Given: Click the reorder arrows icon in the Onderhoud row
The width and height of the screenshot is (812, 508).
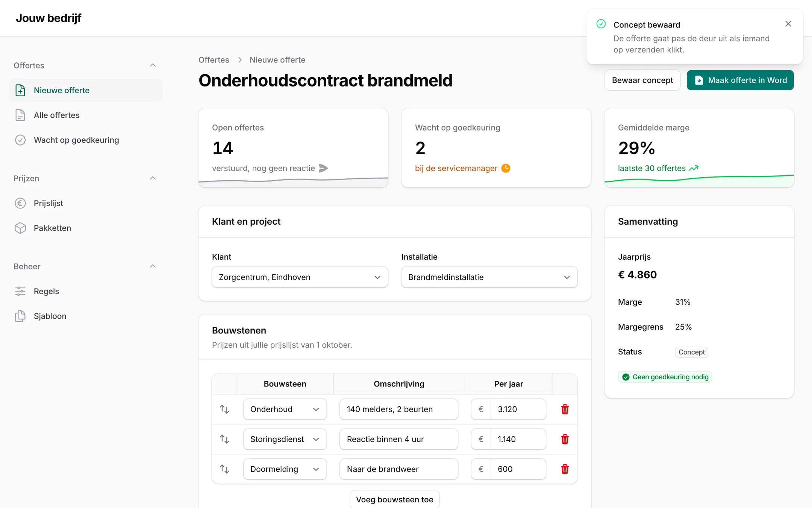Looking at the screenshot, I should click(x=224, y=409).
